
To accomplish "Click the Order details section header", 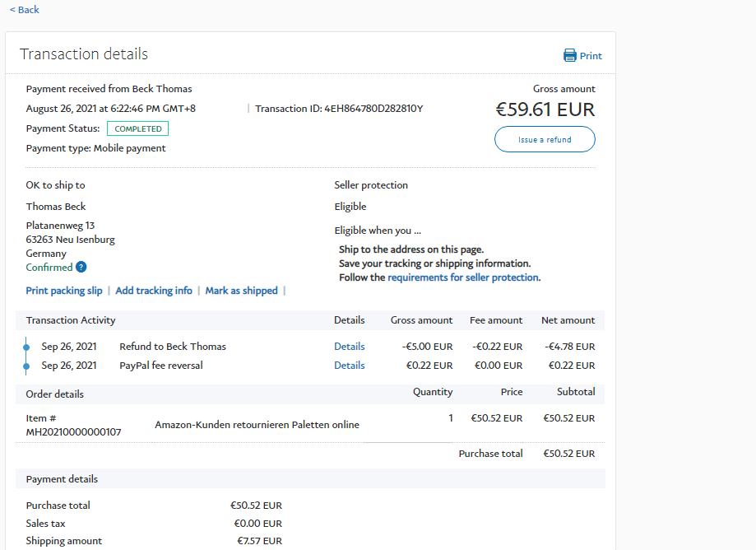I will tap(54, 394).
